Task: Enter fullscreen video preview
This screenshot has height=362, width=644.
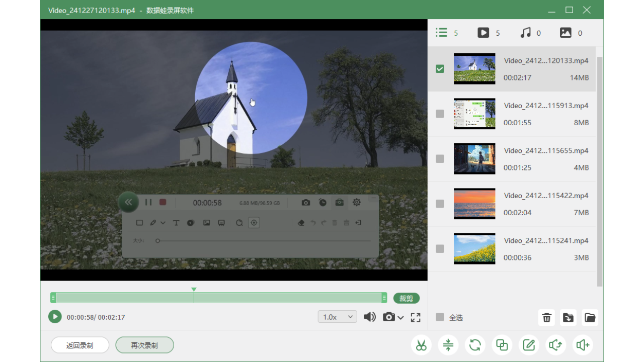Action: [416, 317]
